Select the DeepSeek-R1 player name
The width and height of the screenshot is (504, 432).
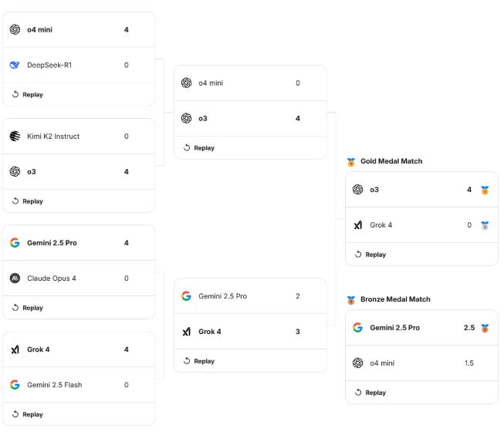(x=49, y=65)
